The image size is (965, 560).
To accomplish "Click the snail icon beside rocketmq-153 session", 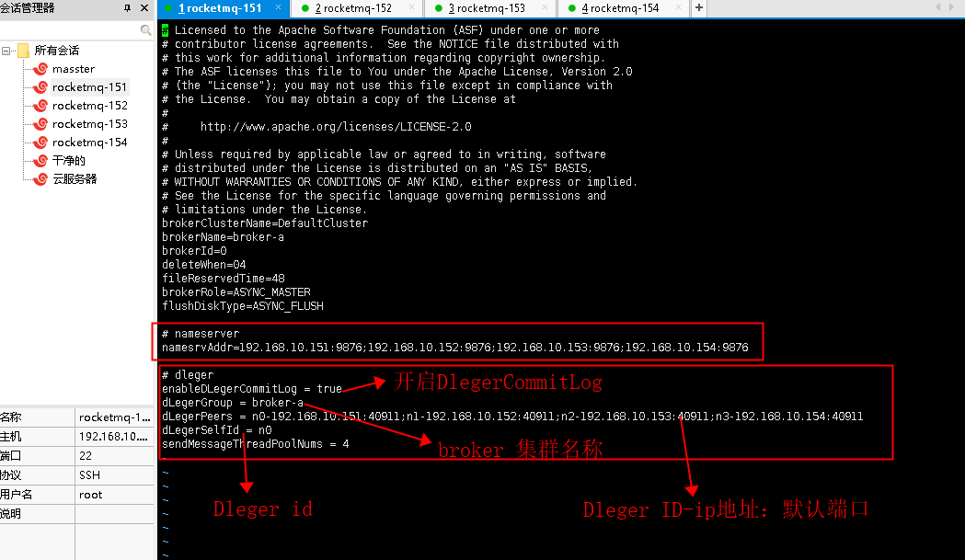I will click(x=41, y=123).
